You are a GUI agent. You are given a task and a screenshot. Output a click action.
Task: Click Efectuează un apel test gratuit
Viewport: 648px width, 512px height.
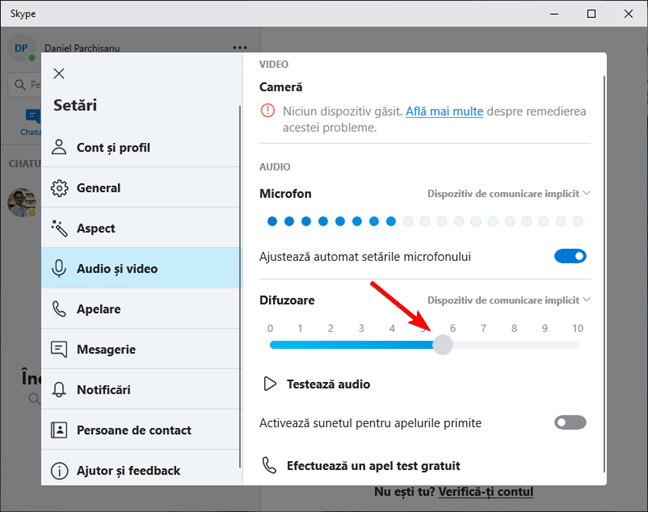(373, 466)
